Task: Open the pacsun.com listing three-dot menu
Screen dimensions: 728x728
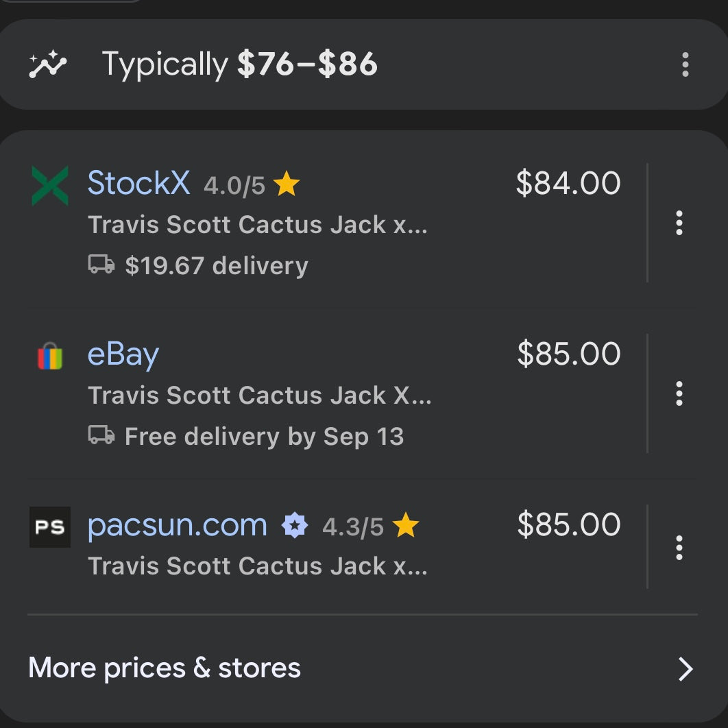Action: click(679, 547)
